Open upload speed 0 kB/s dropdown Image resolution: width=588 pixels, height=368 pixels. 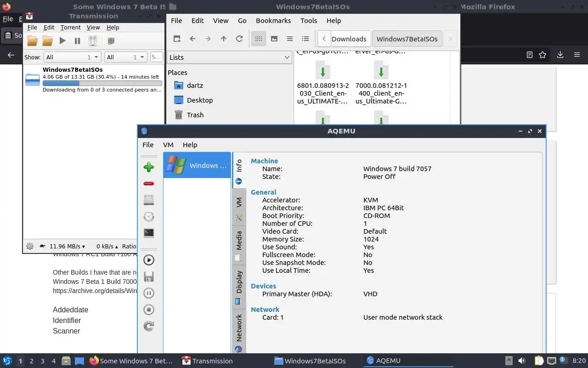pos(107,246)
